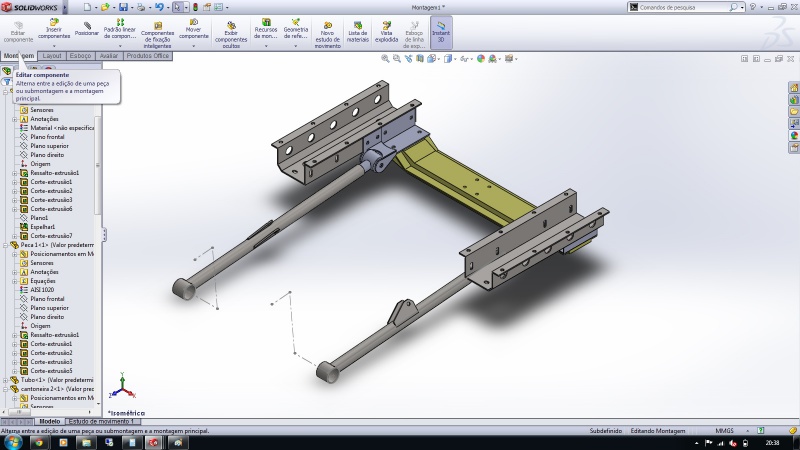Open SolidWorks Resources home task pane icon
This screenshot has height=450, width=800.
794,88
